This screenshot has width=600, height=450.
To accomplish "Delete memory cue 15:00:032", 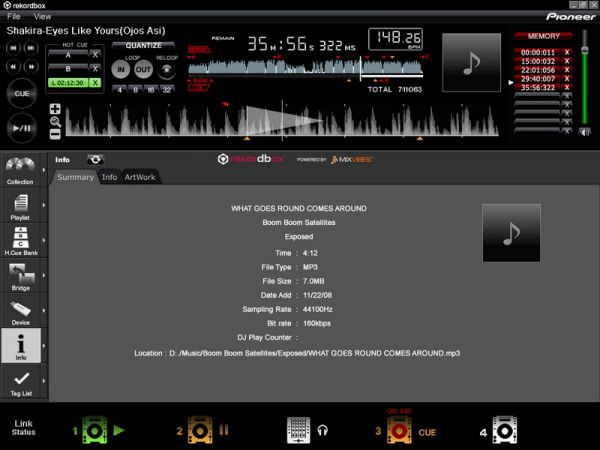I will (x=567, y=61).
